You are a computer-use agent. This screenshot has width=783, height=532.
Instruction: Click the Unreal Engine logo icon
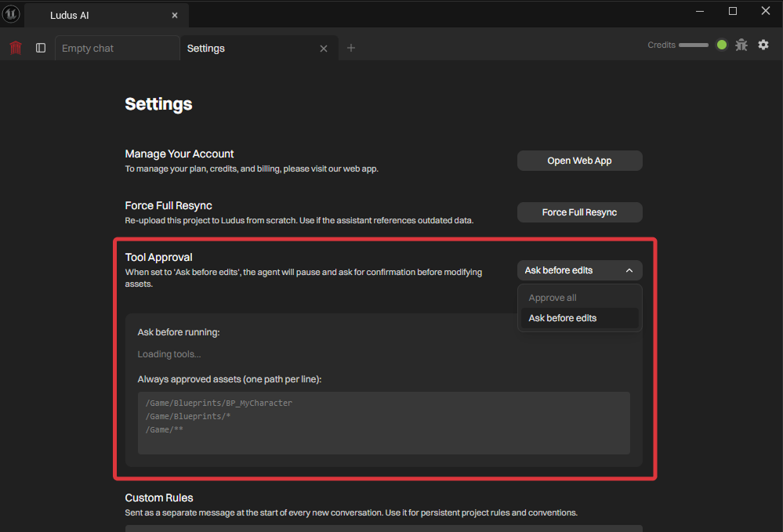11,14
